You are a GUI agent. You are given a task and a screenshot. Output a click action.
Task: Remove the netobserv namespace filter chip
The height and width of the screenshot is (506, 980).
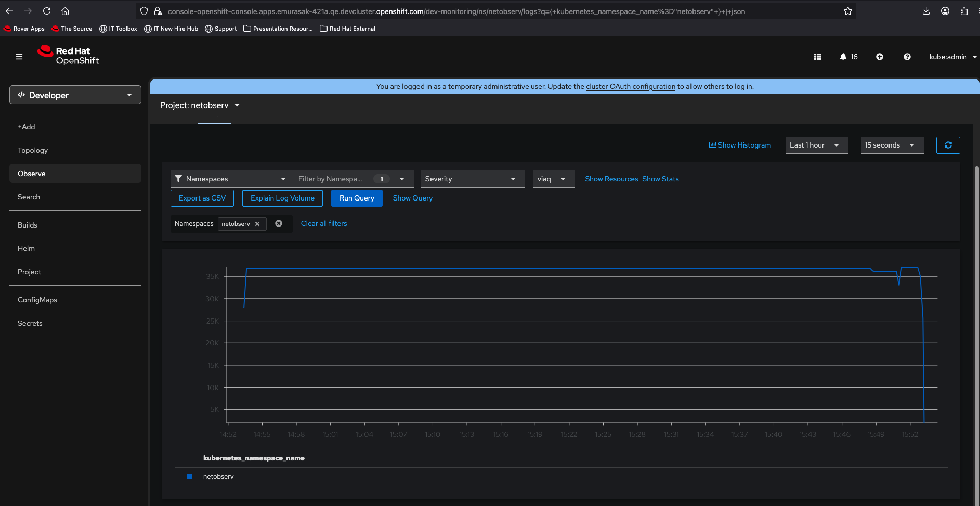257,224
